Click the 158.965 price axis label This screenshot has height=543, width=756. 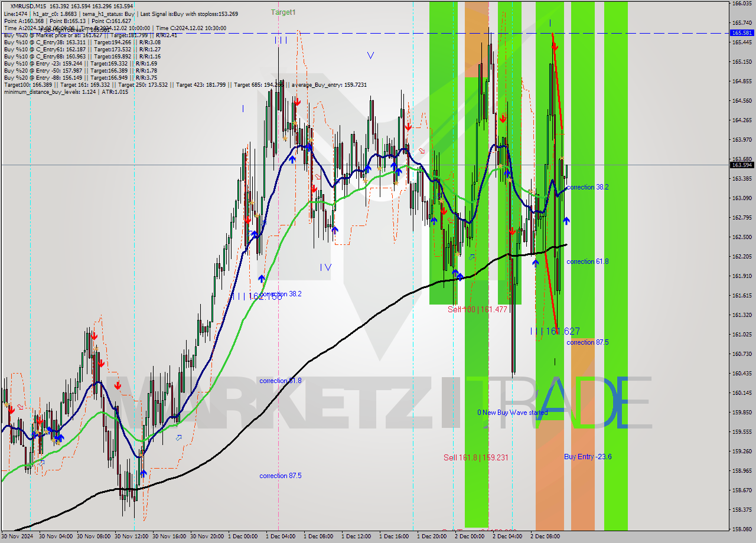click(742, 471)
